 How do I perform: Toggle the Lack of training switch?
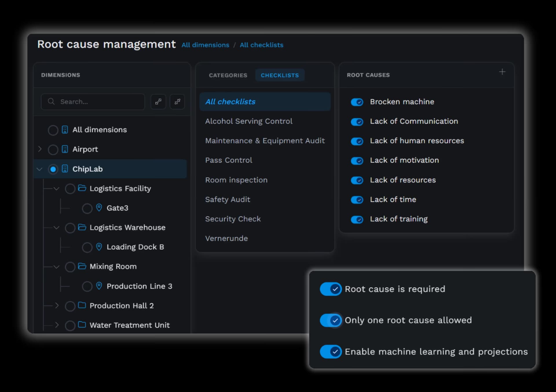[357, 219]
